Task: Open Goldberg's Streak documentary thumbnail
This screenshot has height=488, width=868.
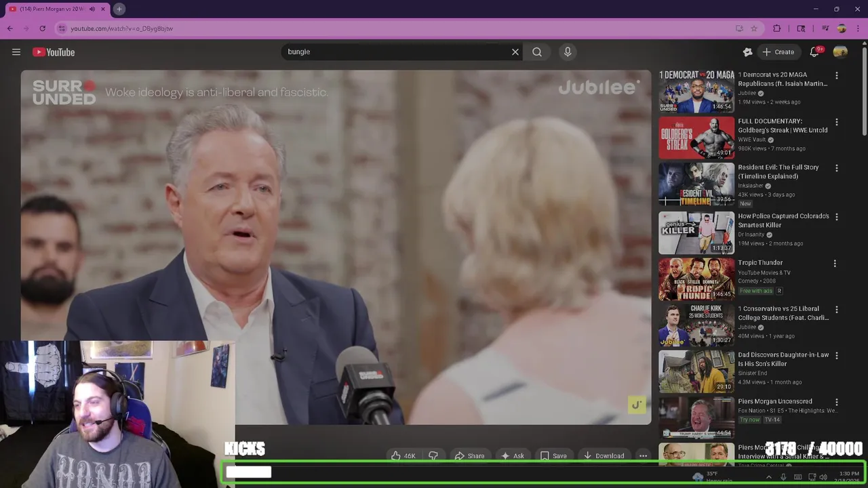Action: (696, 138)
